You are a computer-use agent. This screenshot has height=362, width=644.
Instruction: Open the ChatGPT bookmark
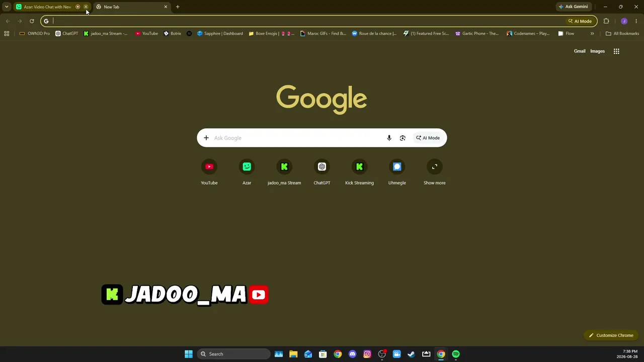pos(67,34)
